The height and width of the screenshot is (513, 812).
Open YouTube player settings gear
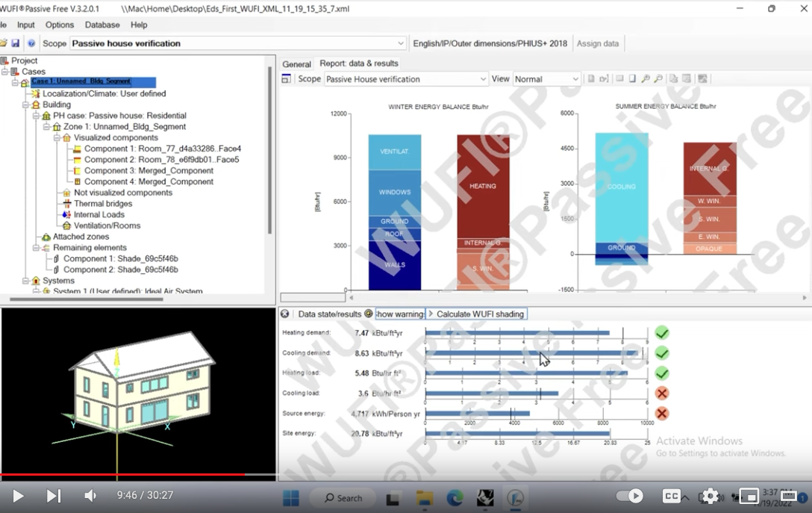710,496
